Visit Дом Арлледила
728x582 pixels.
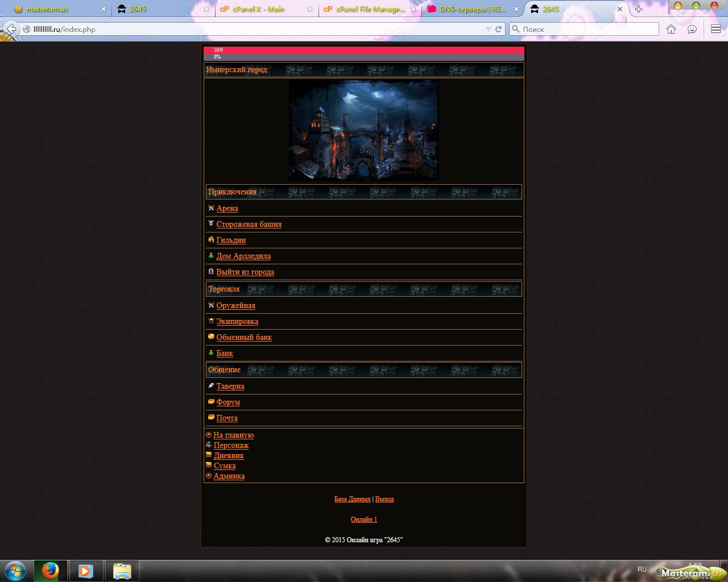coord(243,256)
